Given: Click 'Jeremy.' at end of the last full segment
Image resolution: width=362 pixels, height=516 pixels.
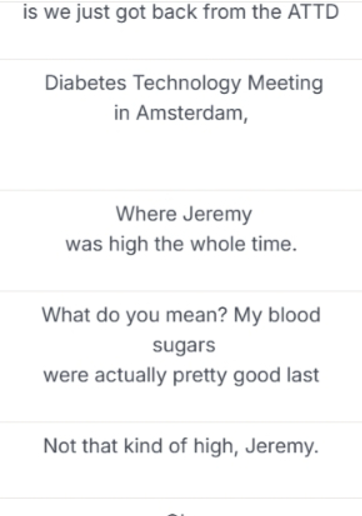Looking at the screenshot, I should tap(282, 446).
